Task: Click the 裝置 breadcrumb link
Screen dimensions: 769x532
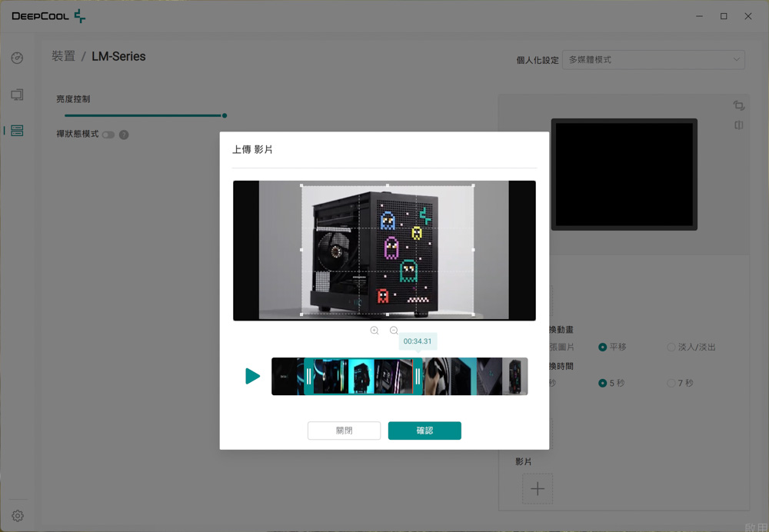Action: click(64, 56)
